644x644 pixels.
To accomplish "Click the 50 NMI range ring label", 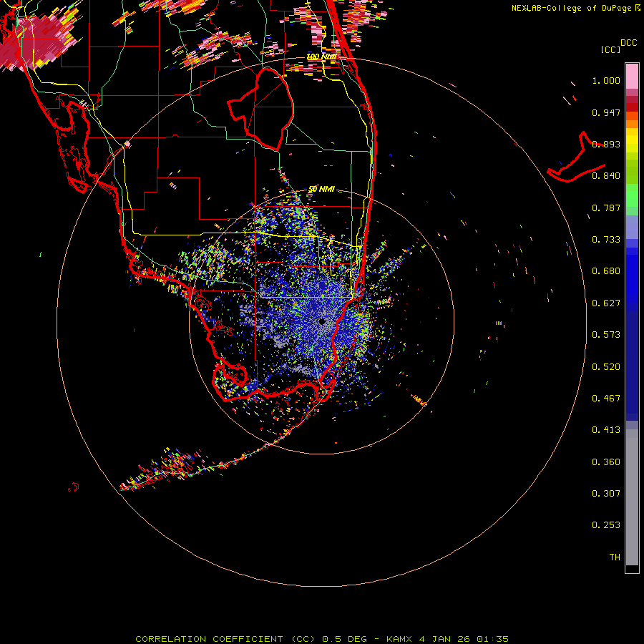I will (321, 189).
